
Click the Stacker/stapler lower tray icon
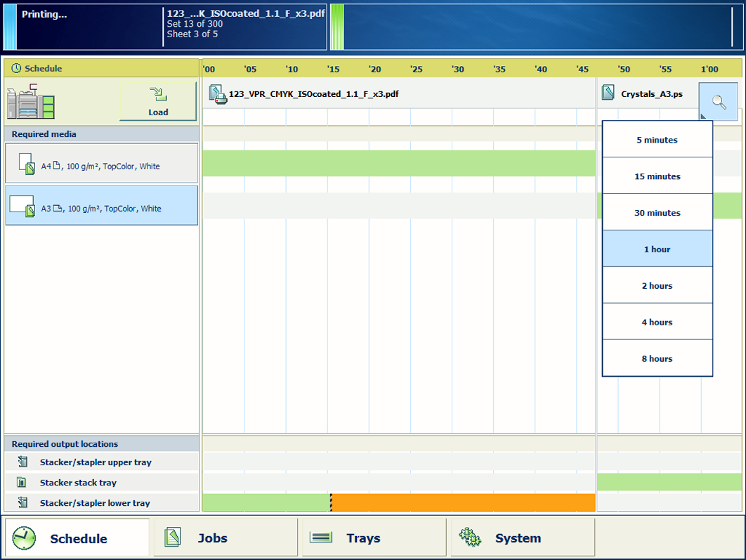pyautogui.click(x=22, y=503)
